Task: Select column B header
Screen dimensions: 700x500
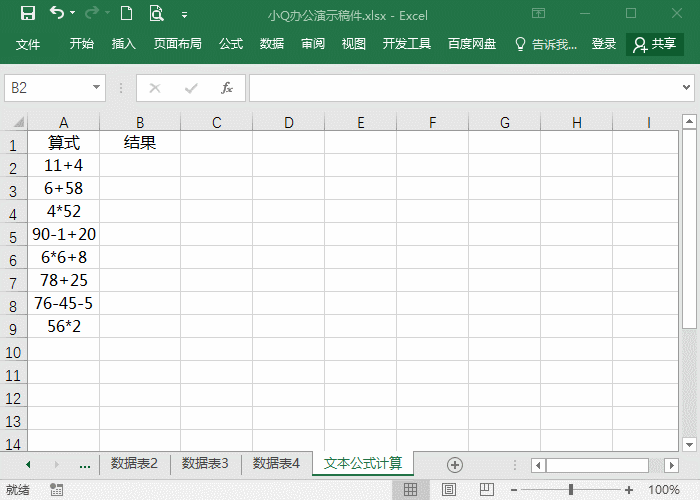Action: click(140, 122)
